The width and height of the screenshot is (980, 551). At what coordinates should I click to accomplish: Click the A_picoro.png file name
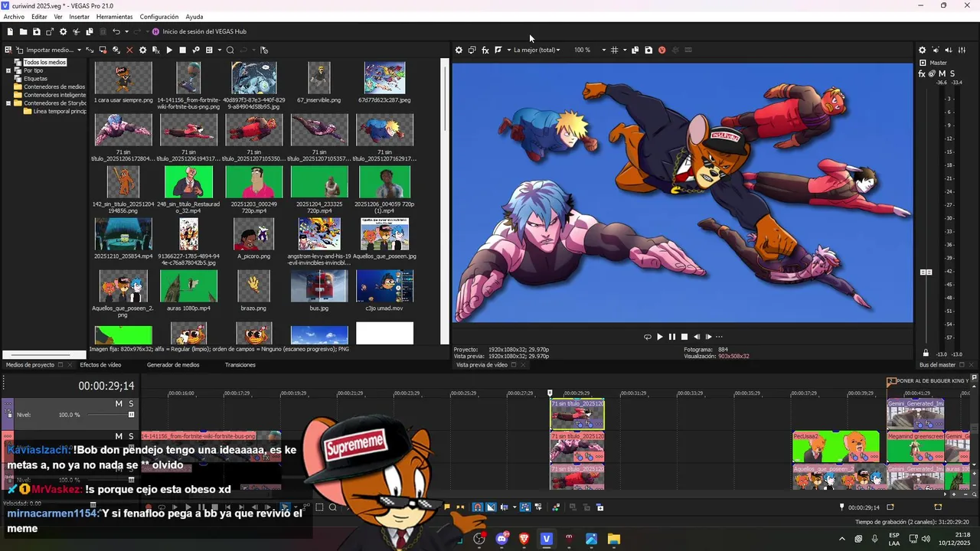click(x=253, y=256)
